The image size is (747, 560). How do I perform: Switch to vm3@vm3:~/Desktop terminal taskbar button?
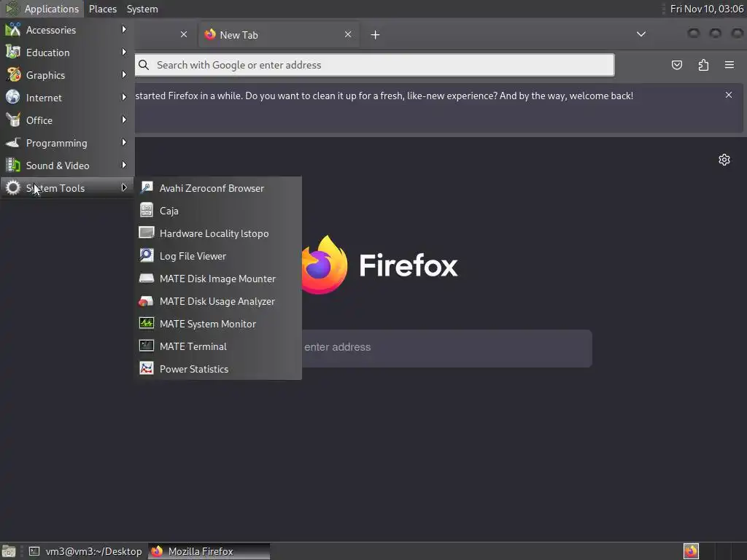coord(85,551)
